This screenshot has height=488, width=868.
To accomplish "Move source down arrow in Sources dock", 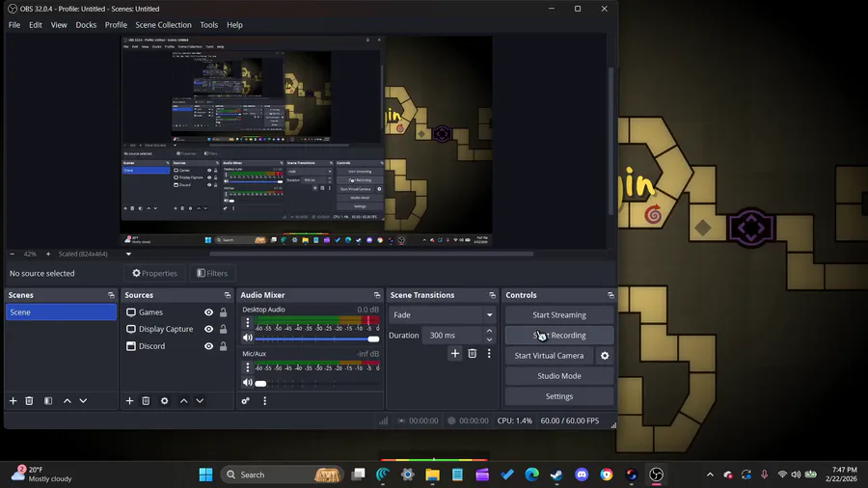I will [x=200, y=400].
